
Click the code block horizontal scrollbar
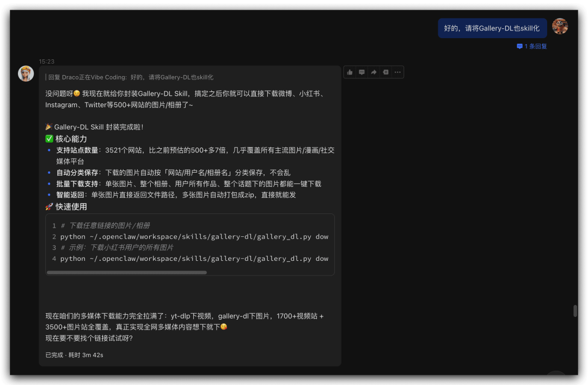(x=127, y=272)
